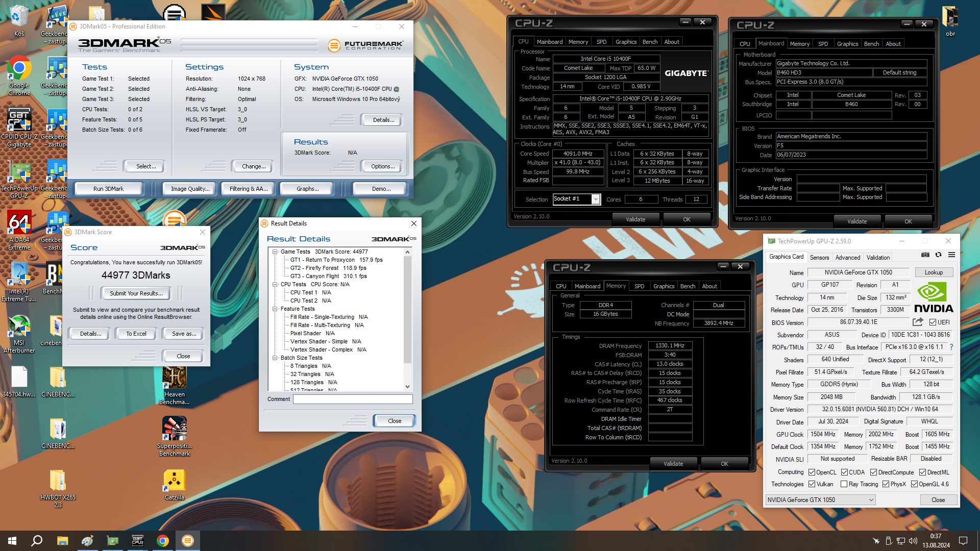
Task: Switch to 3DMark05 via its taskbar icon
Action: click(x=188, y=541)
